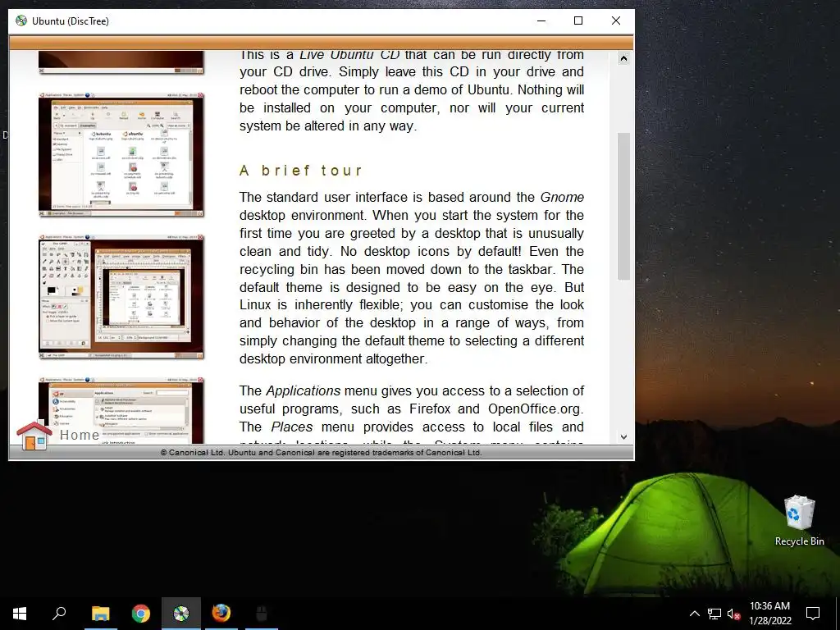Click the italic word 'Applications'

pos(304,391)
